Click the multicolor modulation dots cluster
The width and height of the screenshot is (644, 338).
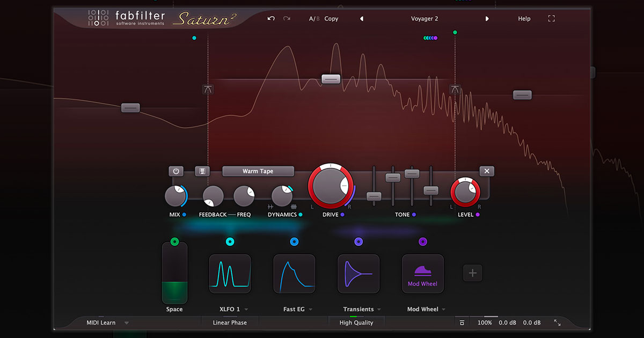click(x=430, y=38)
